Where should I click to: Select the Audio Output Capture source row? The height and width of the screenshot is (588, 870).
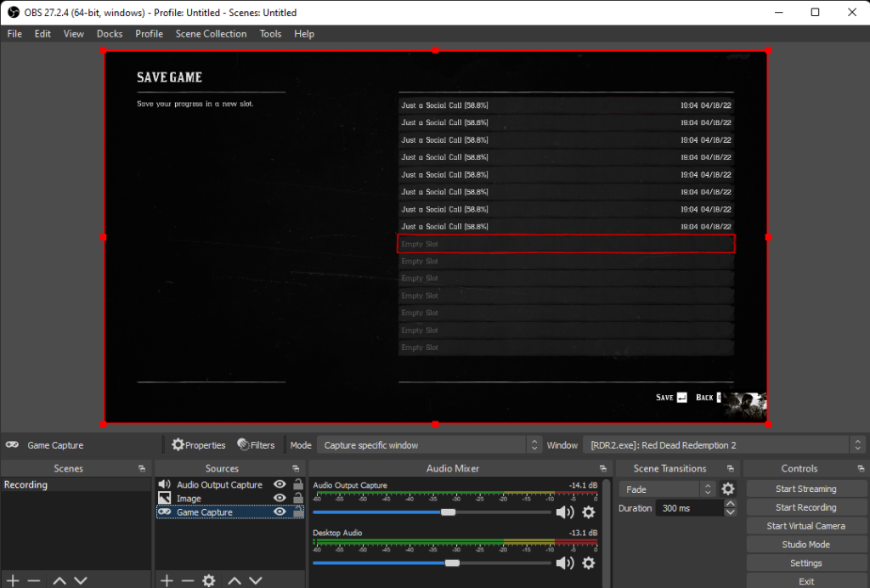pyautogui.click(x=230, y=484)
